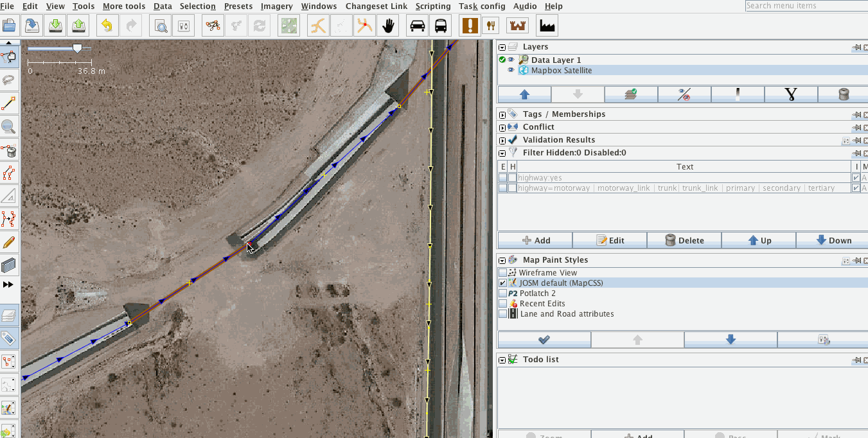This screenshot has width=868, height=438.
Task: Activate the Zoom mode in left toolbar
Action: pos(9,127)
